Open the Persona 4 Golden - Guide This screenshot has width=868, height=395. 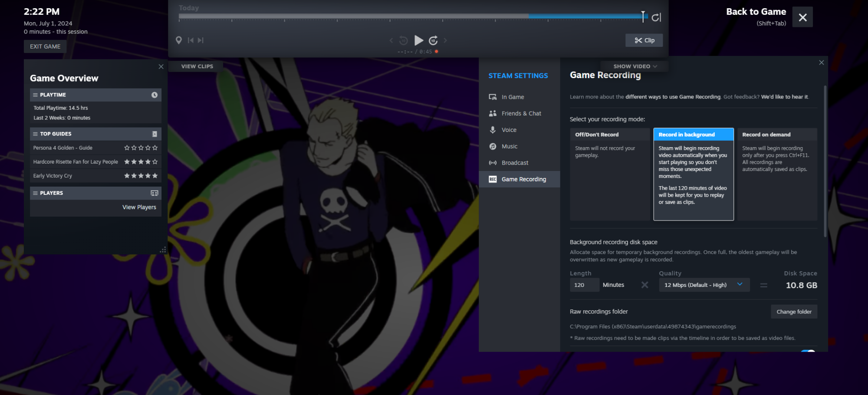coord(63,148)
